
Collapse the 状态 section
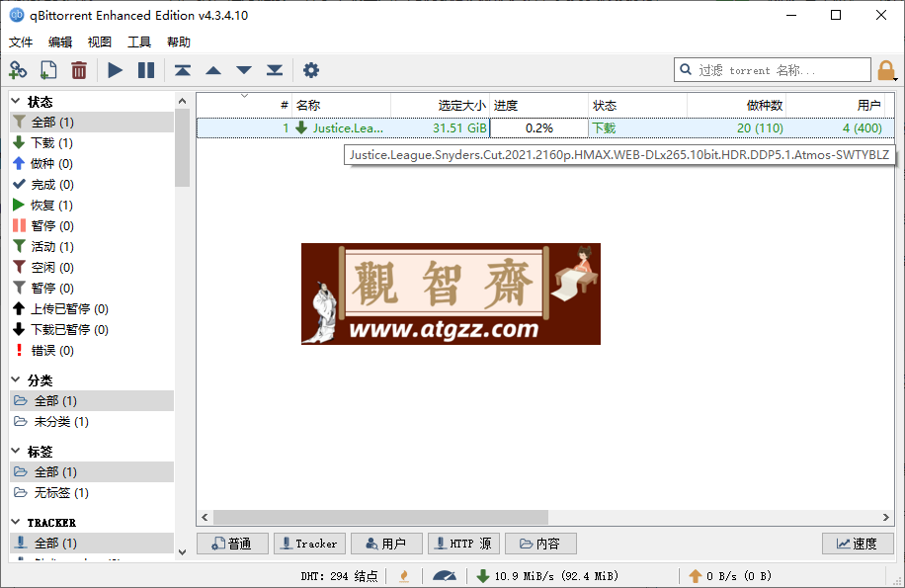pos(16,102)
